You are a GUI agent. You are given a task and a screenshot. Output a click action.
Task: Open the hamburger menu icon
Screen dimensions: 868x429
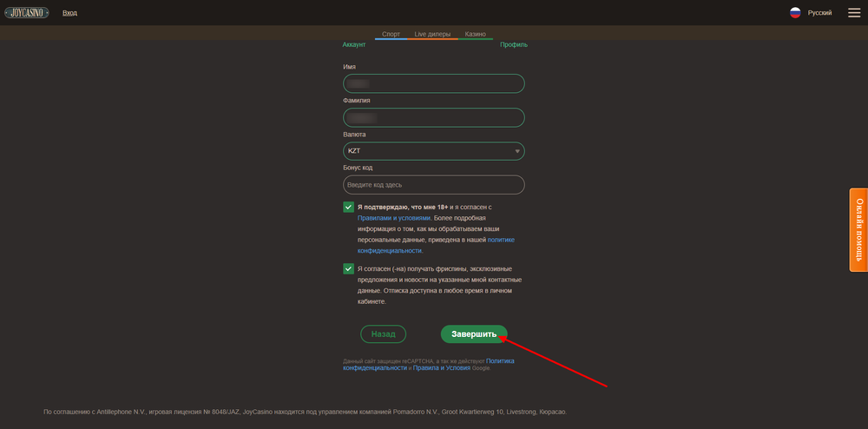tap(853, 13)
